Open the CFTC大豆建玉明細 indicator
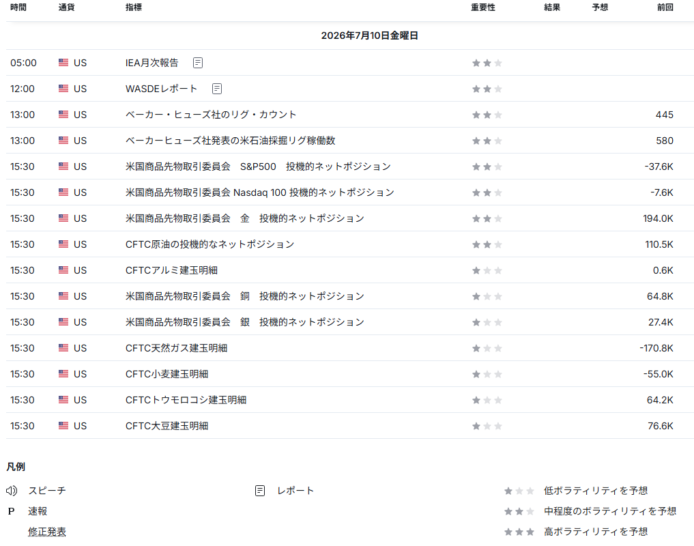The height and width of the screenshot is (546, 694). click(167, 426)
